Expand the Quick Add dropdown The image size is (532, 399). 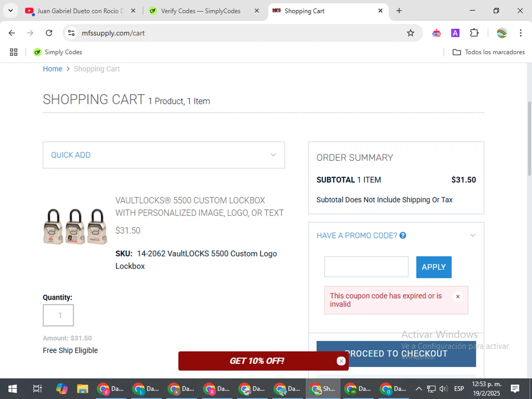pos(164,155)
